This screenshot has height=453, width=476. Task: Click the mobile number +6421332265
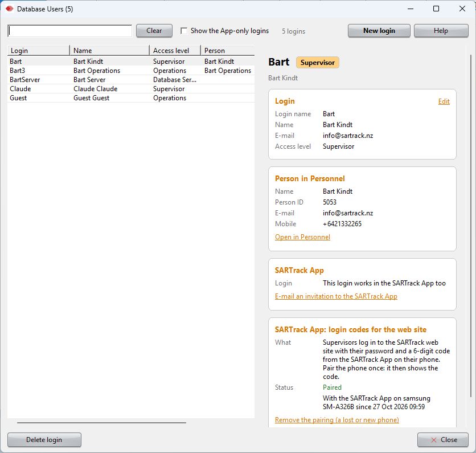[x=342, y=224]
